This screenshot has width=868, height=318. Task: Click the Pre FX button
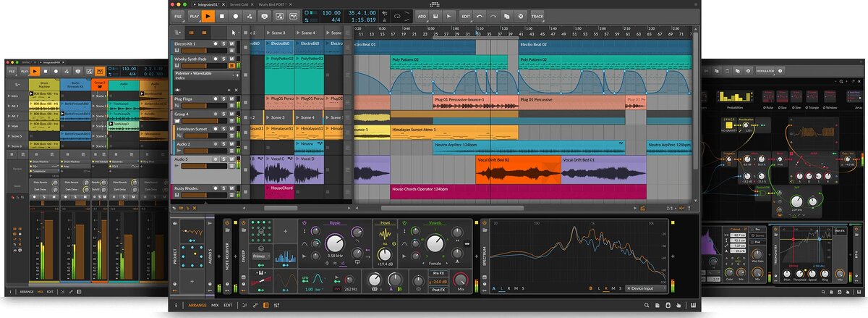[x=438, y=273]
